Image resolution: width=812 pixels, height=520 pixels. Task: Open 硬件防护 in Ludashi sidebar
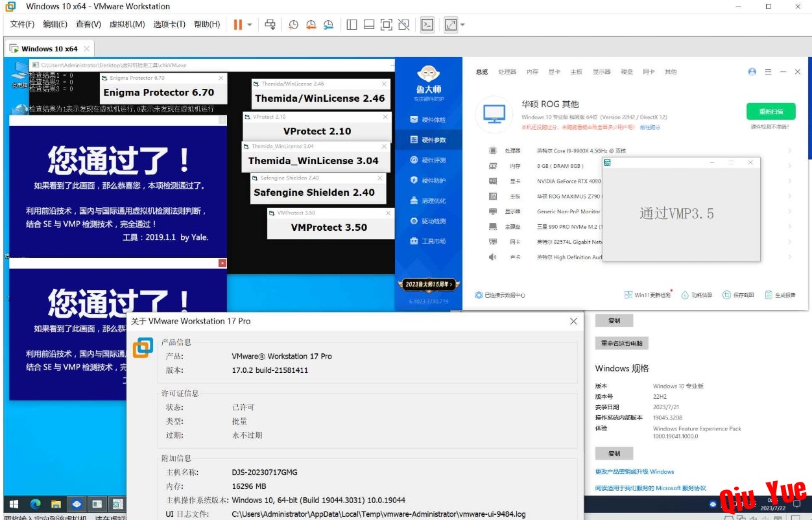pyautogui.click(x=428, y=180)
